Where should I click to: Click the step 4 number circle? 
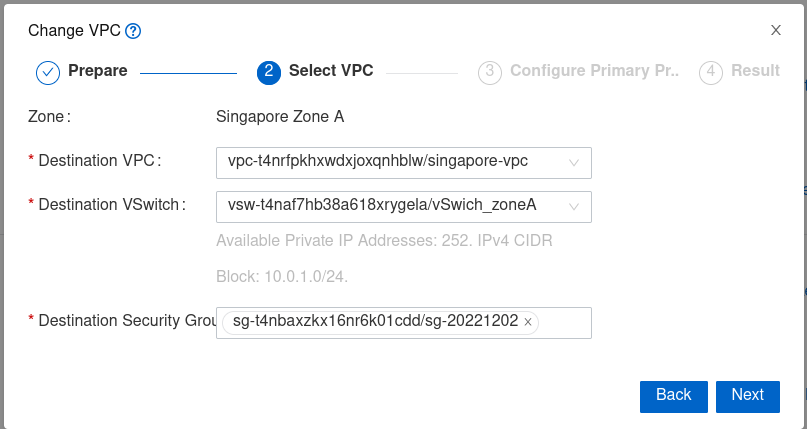click(x=711, y=72)
